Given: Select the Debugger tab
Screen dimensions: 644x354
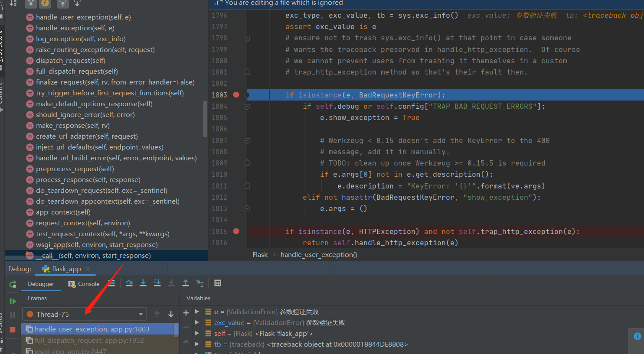Looking at the screenshot, I should click(41, 284).
